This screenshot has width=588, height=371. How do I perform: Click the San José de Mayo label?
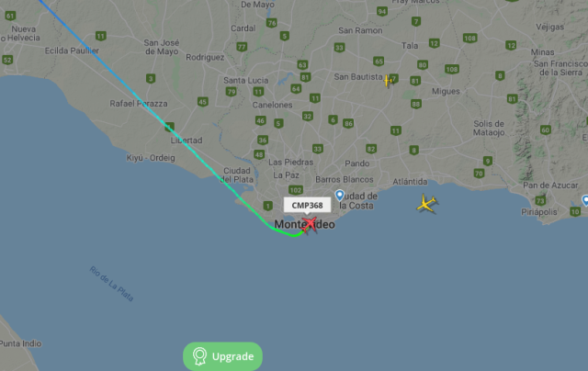tap(162, 47)
